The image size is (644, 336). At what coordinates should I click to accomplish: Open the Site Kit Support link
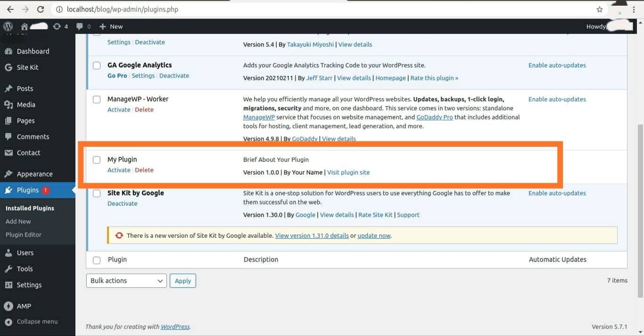pos(408,215)
